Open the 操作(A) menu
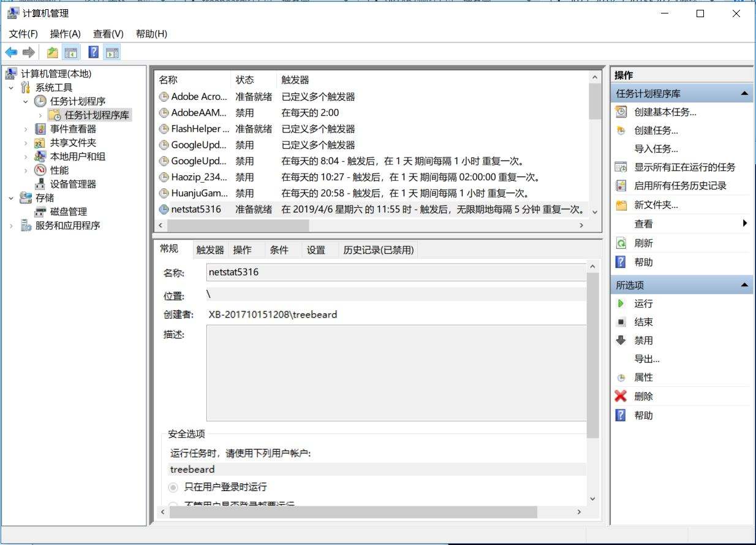The height and width of the screenshot is (545, 756). tap(66, 34)
